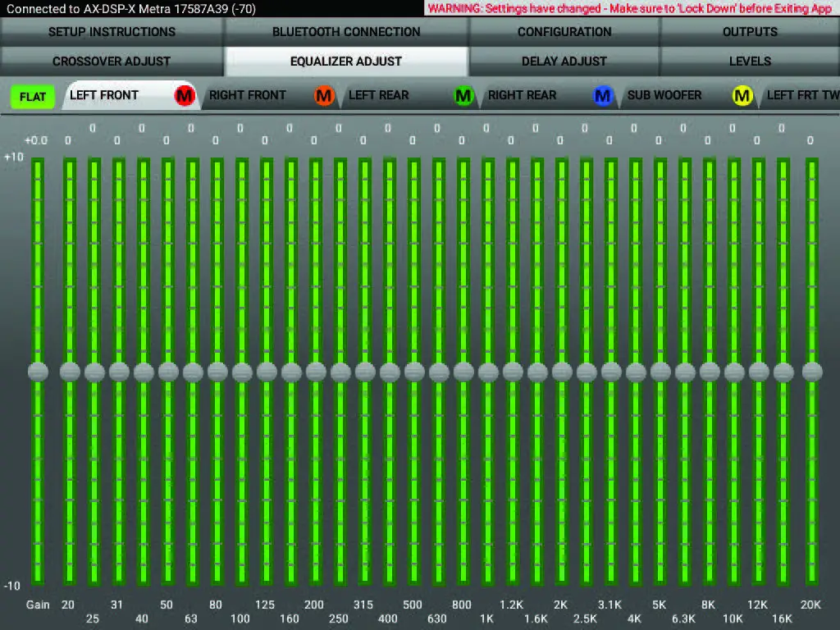
Task: Click the +0.0 gain value readout
Action: tap(36, 140)
